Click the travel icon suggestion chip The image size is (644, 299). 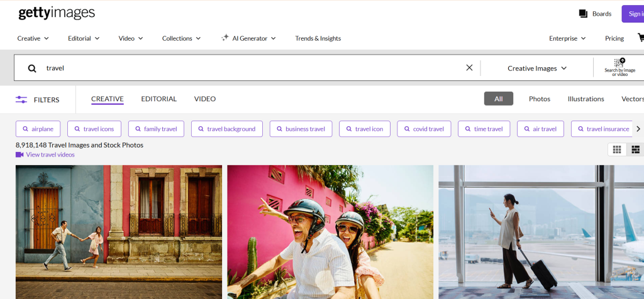pos(364,129)
